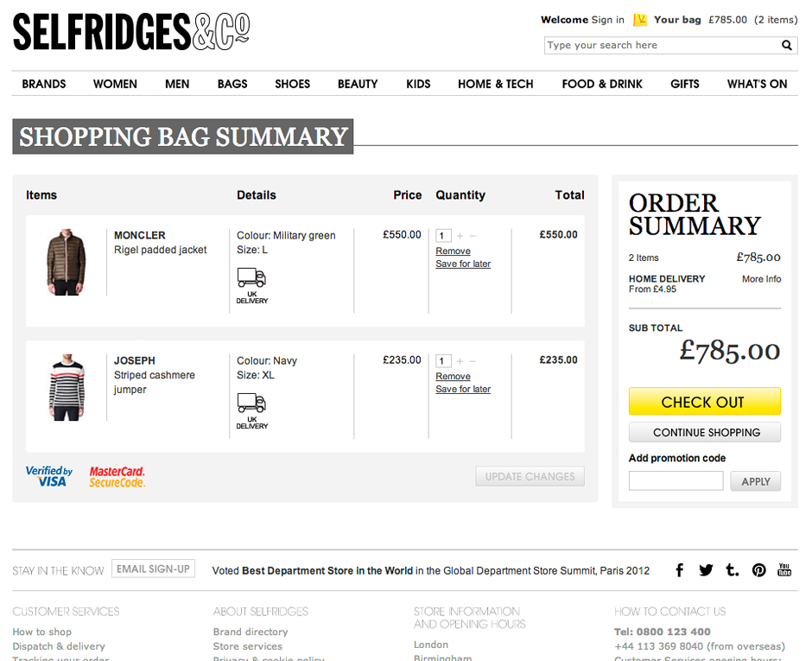Remove the Joseph striped cashmere jumper

pyautogui.click(x=453, y=377)
